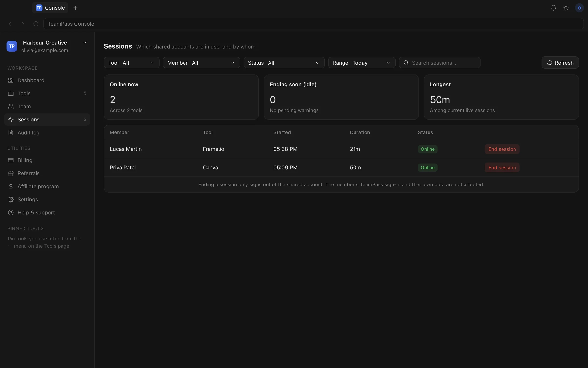The height and width of the screenshot is (368, 588).
Task: Click the 21m duration value
Action: click(355, 149)
